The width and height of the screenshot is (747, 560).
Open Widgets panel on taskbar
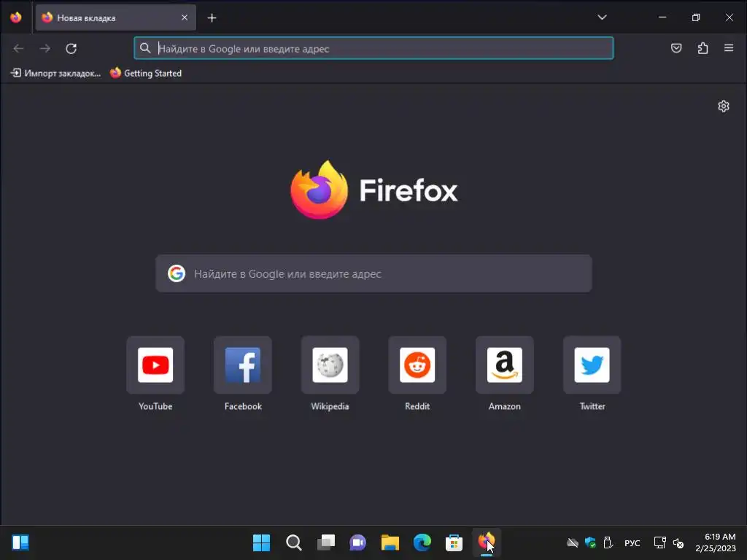tap(20, 542)
